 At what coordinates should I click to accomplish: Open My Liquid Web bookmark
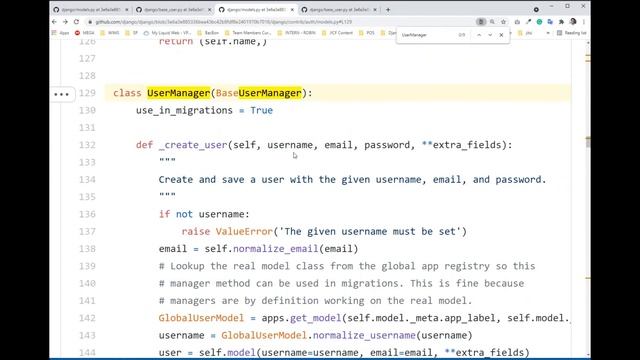(167, 33)
